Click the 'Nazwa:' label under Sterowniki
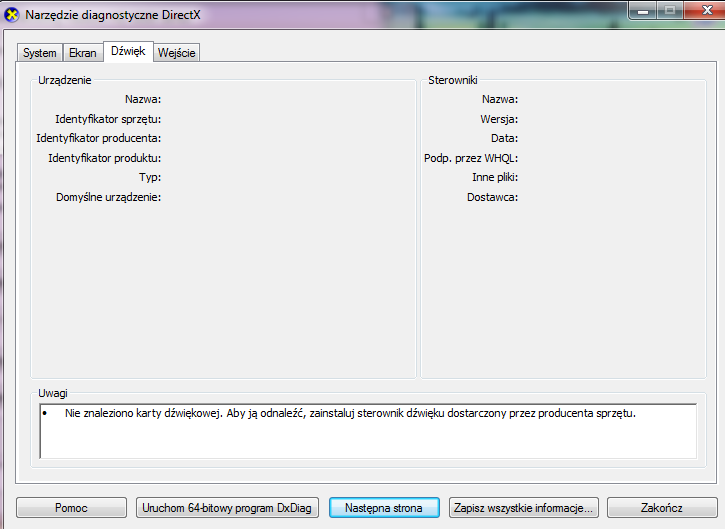The image size is (725, 529). point(500,99)
